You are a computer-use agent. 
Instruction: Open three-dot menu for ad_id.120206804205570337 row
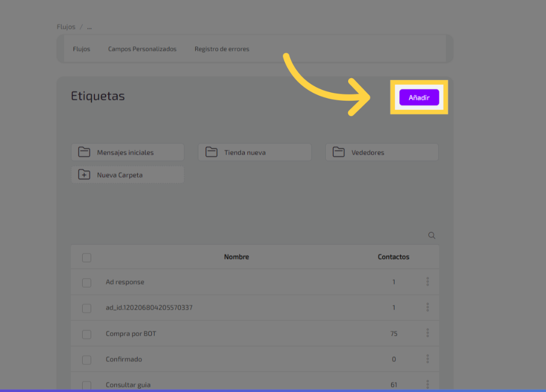tap(428, 307)
